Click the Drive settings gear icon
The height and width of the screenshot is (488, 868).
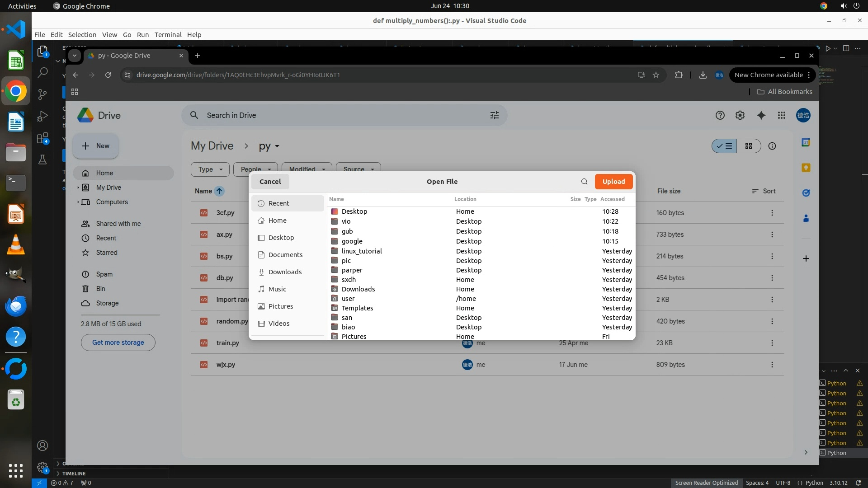tap(740, 115)
